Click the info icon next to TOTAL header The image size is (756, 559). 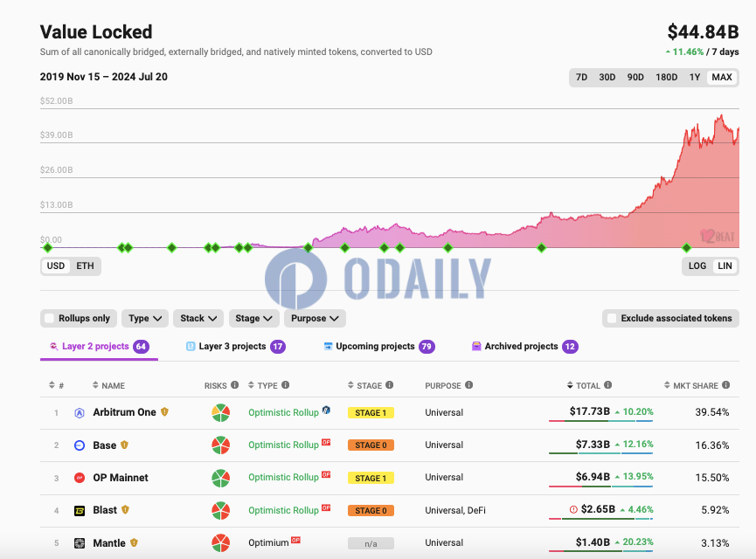pyautogui.click(x=608, y=384)
